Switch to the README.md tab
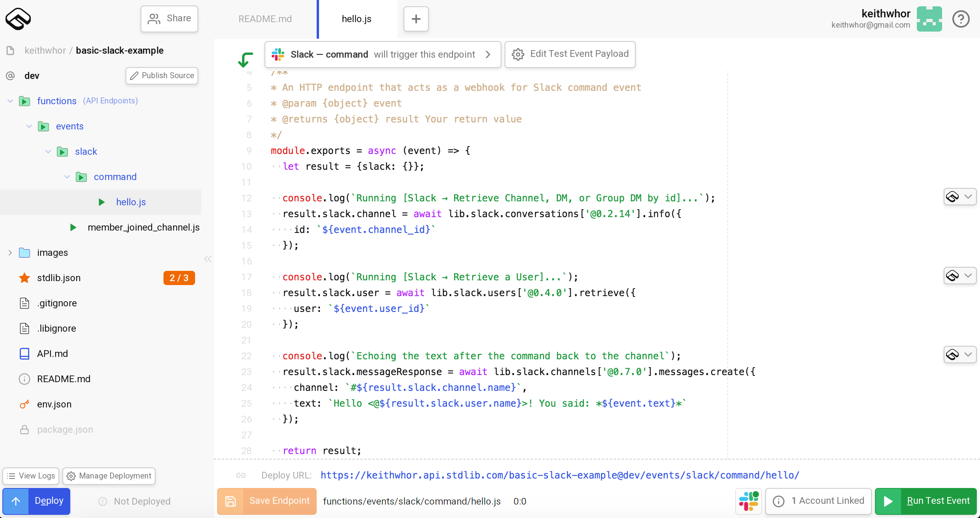The width and height of the screenshot is (980, 518). pyautogui.click(x=265, y=19)
